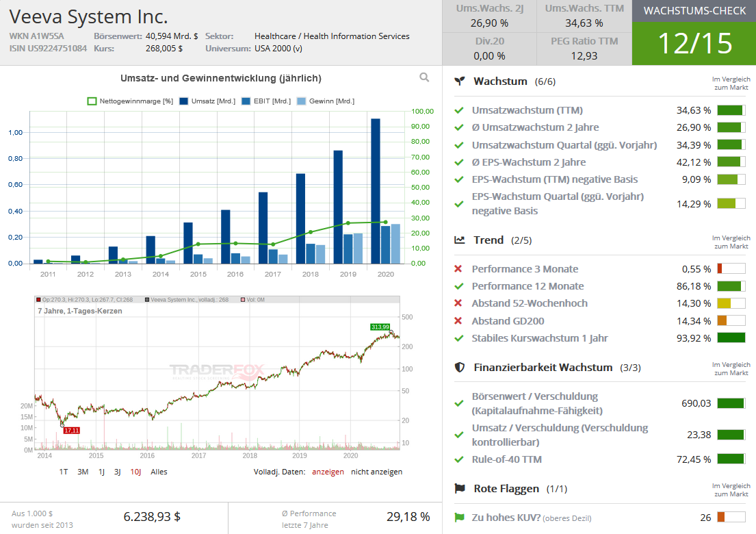This screenshot has height=534, width=756.
Task: Select the 10J chart timeframe
Action: click(135, 472)
